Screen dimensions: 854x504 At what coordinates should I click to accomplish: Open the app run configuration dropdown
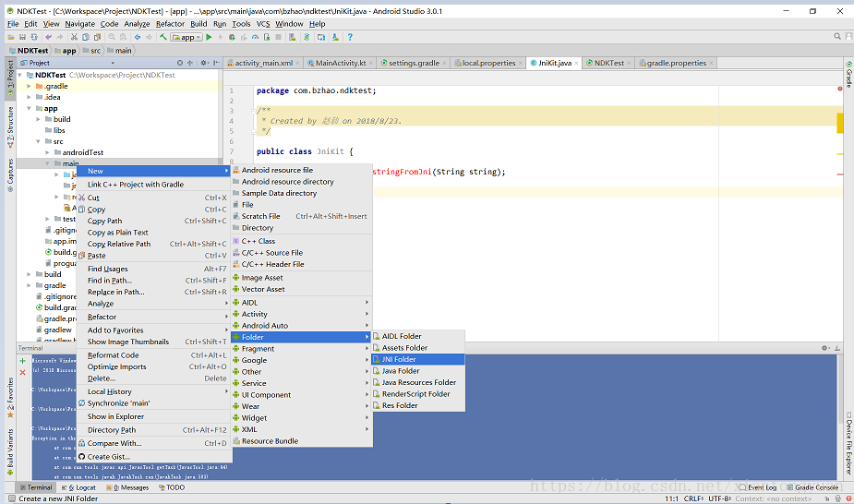(x=186, y=37)
